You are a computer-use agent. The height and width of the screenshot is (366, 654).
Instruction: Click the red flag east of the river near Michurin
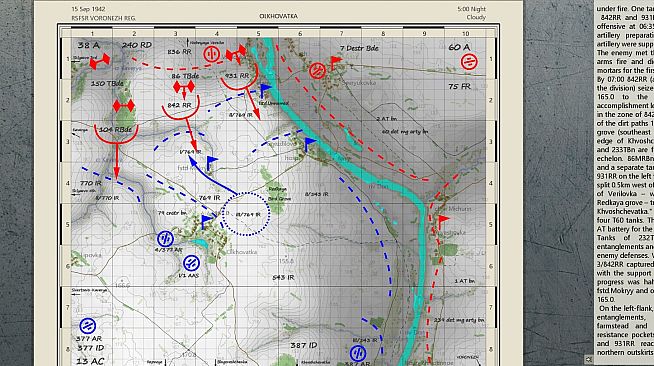coord(443,221)
